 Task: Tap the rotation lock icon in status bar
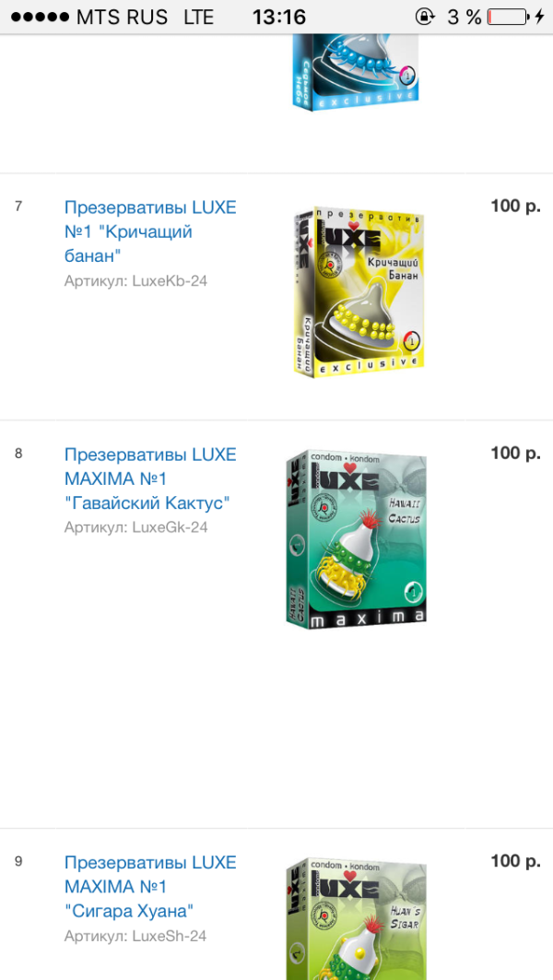point(424,17)
